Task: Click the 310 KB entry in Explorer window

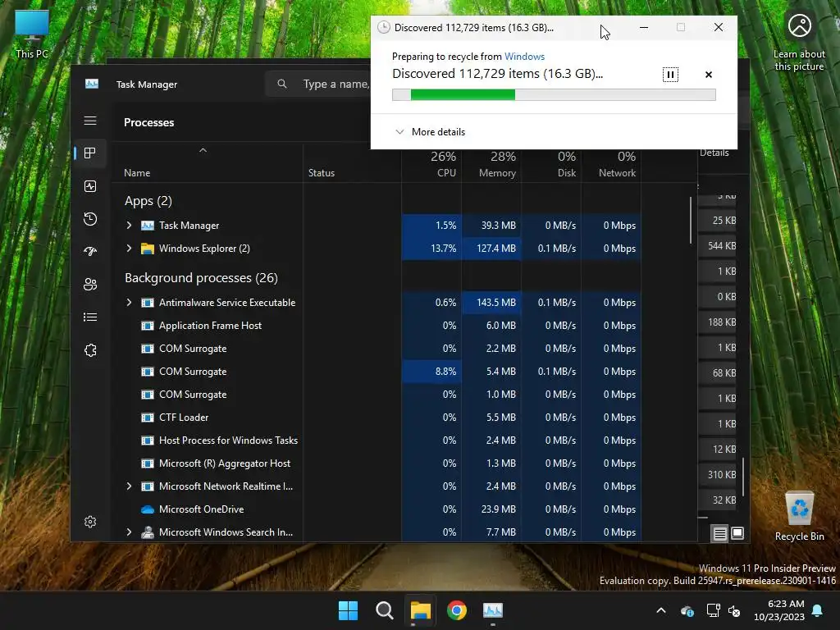Action: [722, 475]
